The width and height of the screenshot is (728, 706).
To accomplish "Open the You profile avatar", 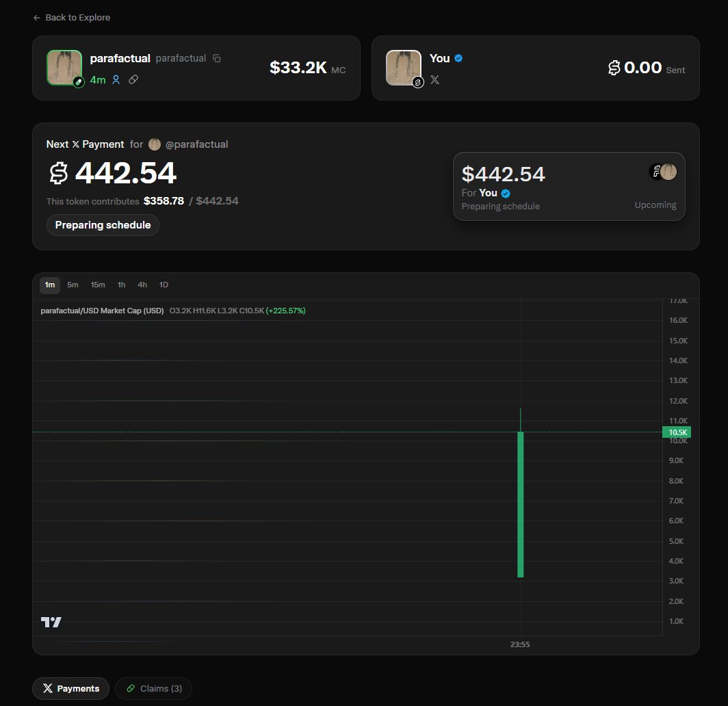I will click(404, 68).
